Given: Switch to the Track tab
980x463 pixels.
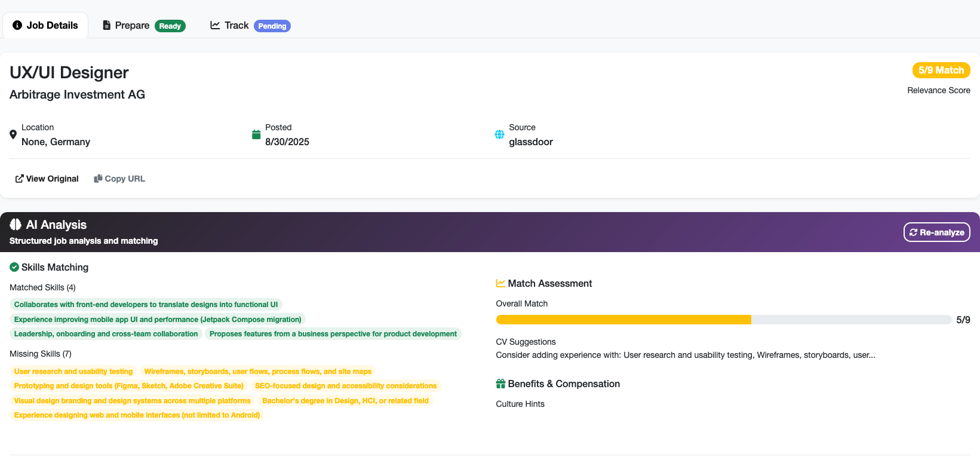Looking at the screenshot, I should [250, 25].
